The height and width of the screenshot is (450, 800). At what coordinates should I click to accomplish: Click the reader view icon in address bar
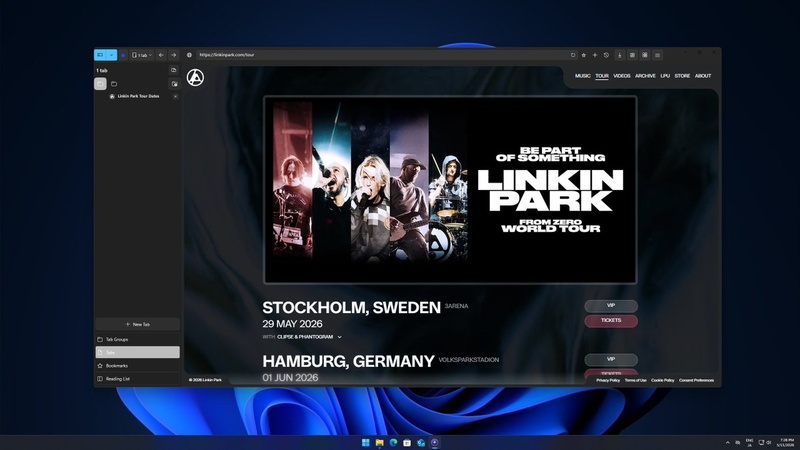pyautogui.click(x=573, y=55)
